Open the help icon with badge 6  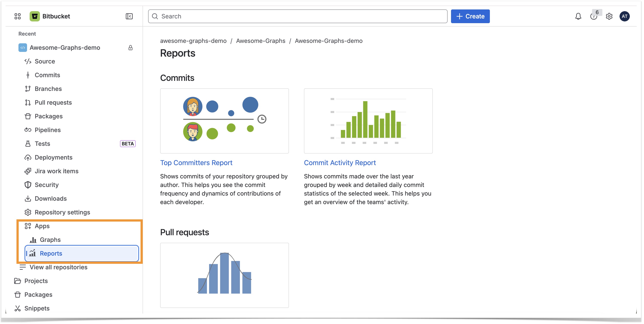[x=594, y=16]
